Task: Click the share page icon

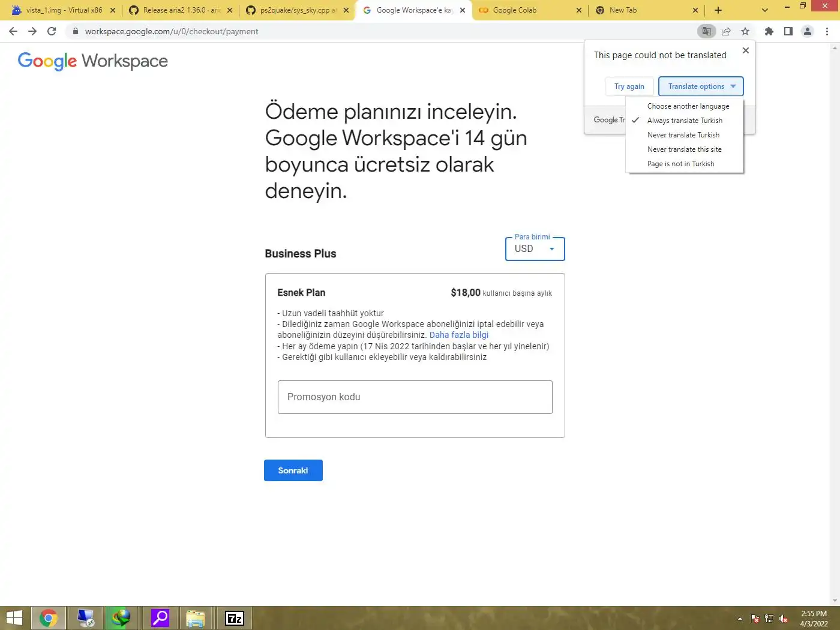Action: point(726,31)
